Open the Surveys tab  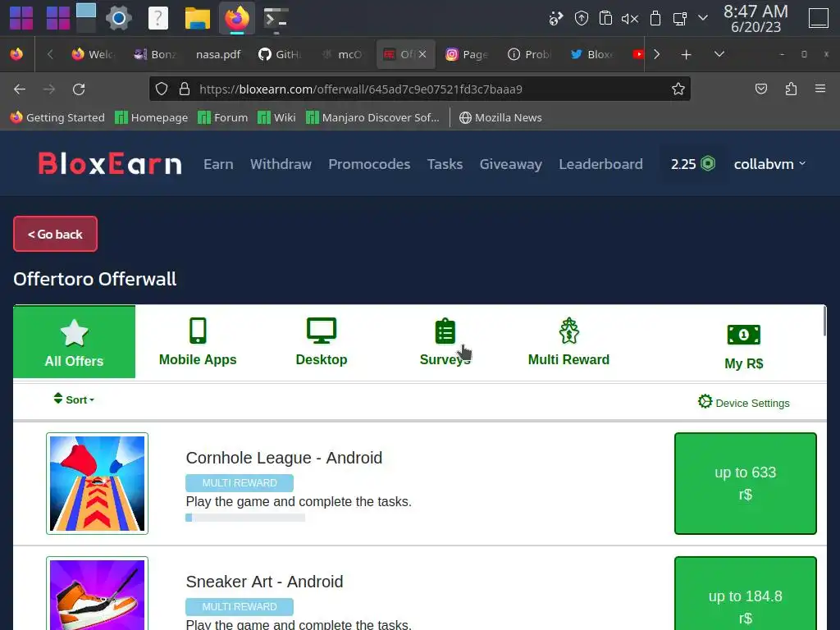(445, 342)
